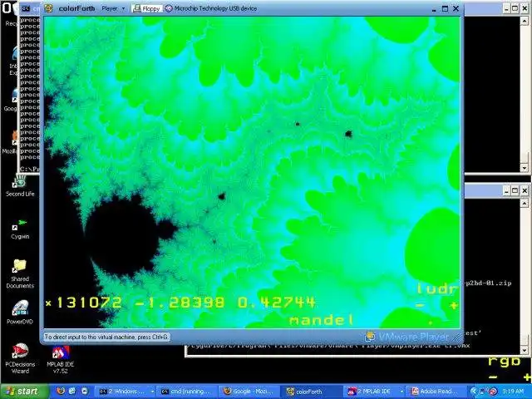
Task: Click the 'ludr' key hint in colorForth
Action: click(437, 288)
